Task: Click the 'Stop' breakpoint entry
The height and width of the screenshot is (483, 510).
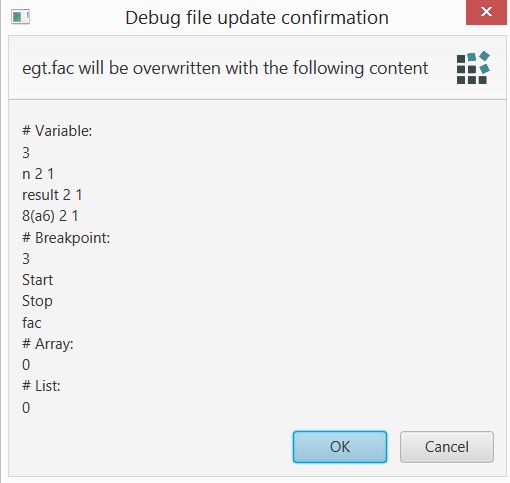Action: pyautogui.click(x=37, y=301)
